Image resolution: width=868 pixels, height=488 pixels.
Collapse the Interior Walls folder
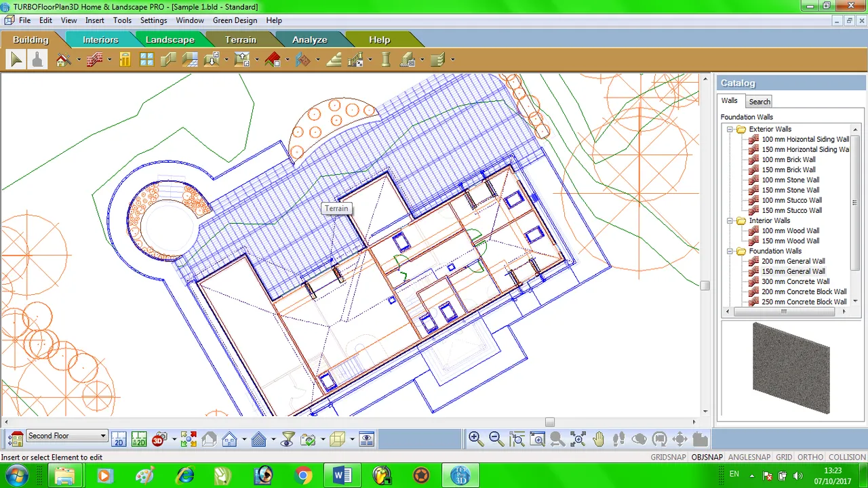[730, 220]
